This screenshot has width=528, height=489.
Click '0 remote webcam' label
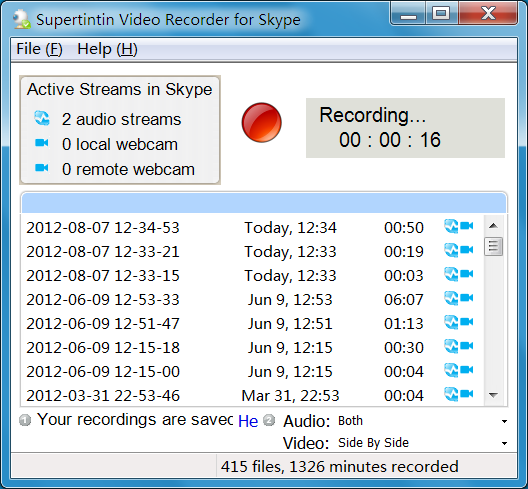tap(128, 169)
